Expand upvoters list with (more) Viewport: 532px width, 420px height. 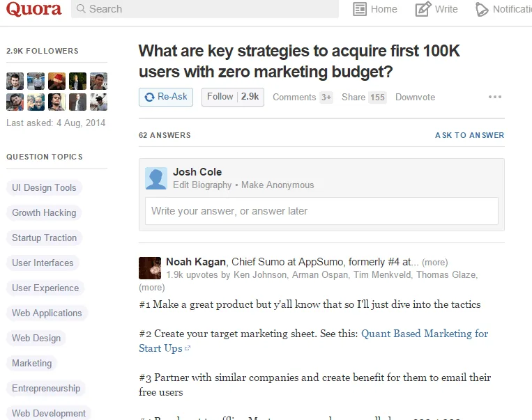[x=152, y=288]
